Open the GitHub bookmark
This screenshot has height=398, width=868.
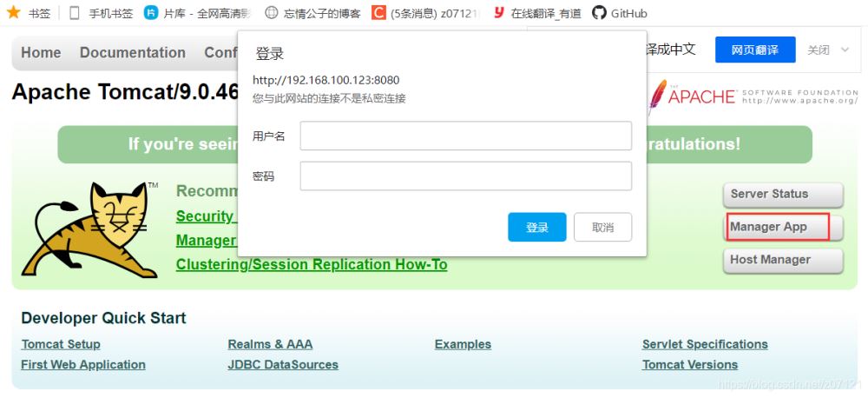[x=620, y=13]
